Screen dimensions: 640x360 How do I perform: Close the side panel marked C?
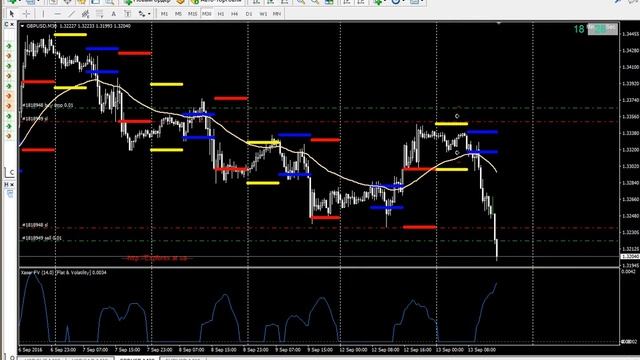pos(12,25)
